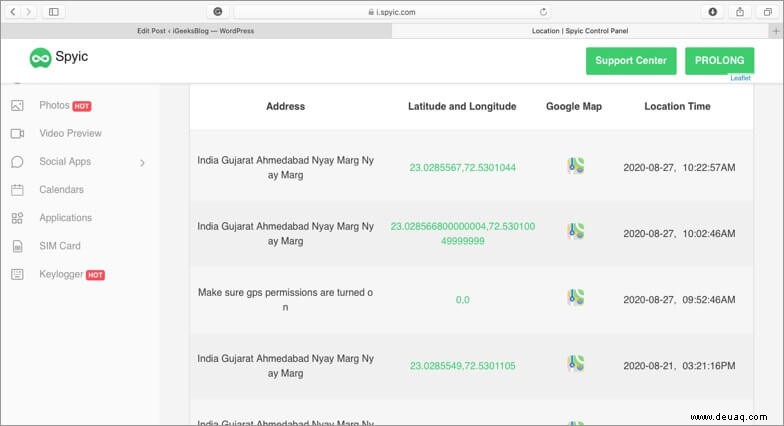
Task: Switch to Edit Post iGeeksBlog WordPress tab
Action: click(x=196, y=31)
